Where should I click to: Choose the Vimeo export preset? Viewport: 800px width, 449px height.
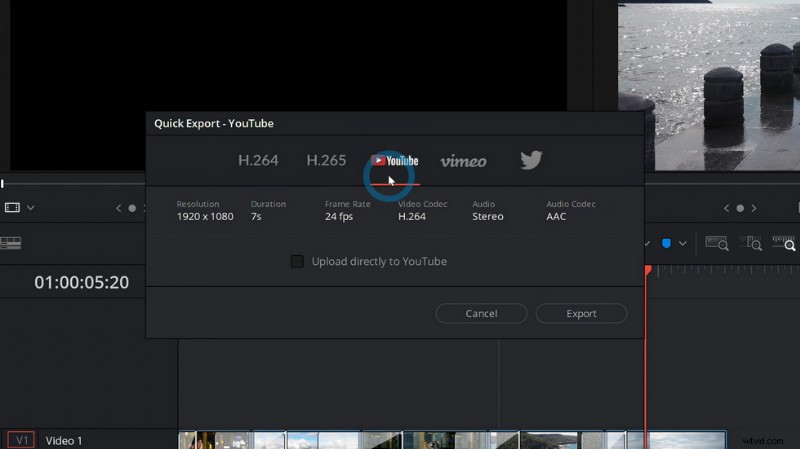(x=463, y=161)
